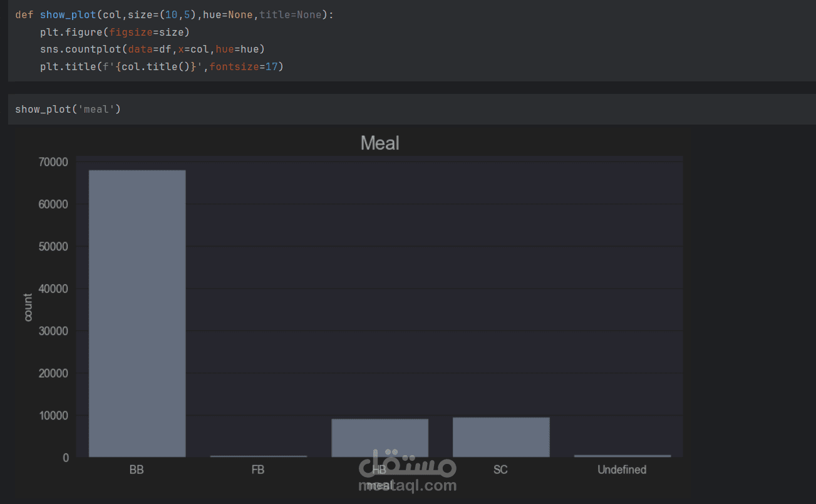Click the "Undefined" x-axis tick label
This screenshot has width=816, height=504.
(621, 470)
